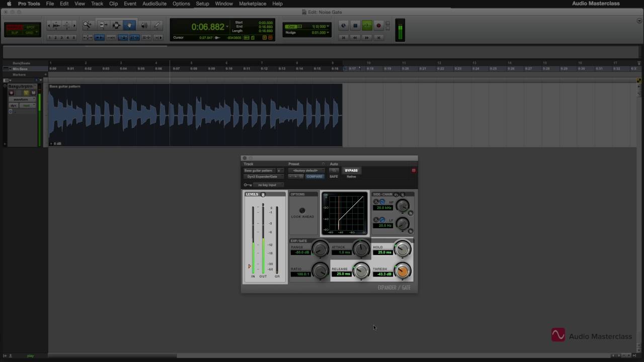The height and width of the screenshot is (362, 644).
Task: Open the Nudge value dropdown
Action: 328,33
